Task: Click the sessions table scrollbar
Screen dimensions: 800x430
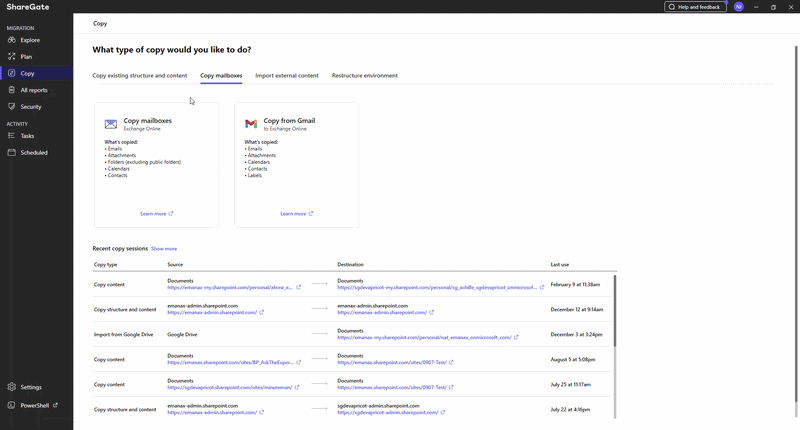Action: tap(615, 311)
